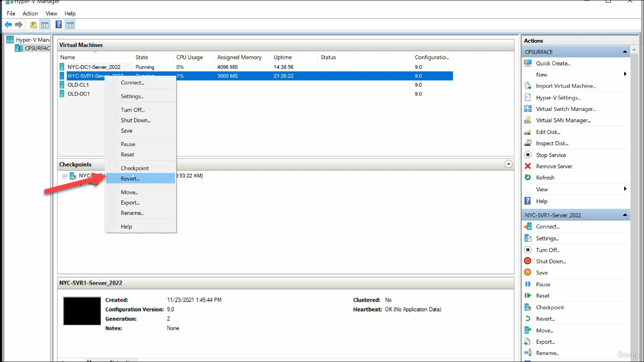Click the Checkpoint icon in Actions pane
The width and height of the screenshot is (644, 362).
pyautogui.click(x=528, y=307)
